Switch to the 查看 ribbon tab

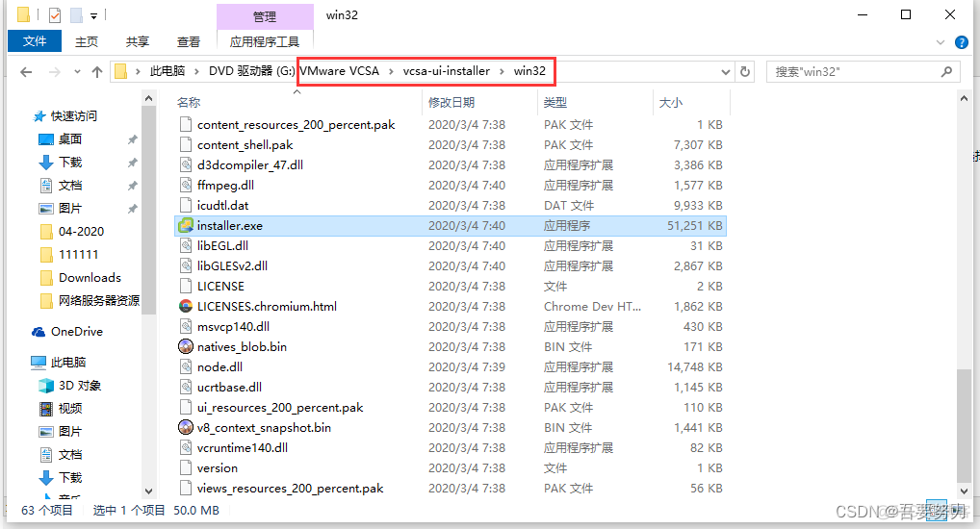(188, 42)
